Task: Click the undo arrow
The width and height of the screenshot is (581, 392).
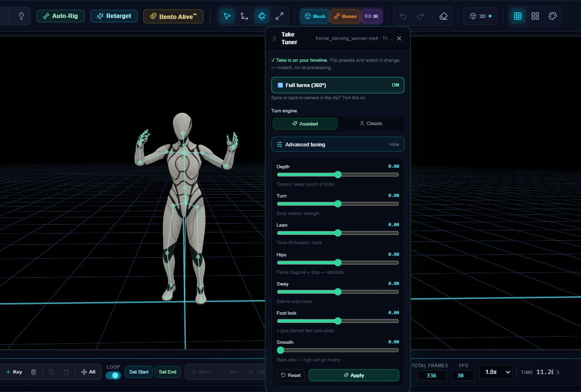Action: tap(403, 16)
